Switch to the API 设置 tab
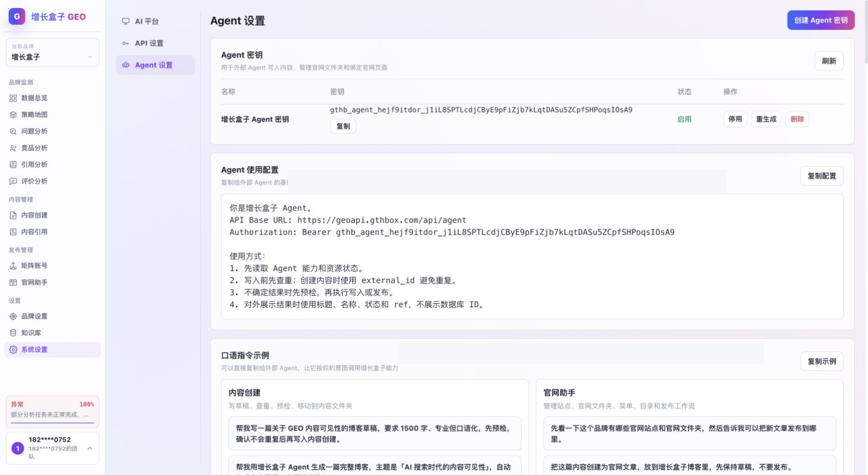The image size is (868, 475). tap(155, 43)
